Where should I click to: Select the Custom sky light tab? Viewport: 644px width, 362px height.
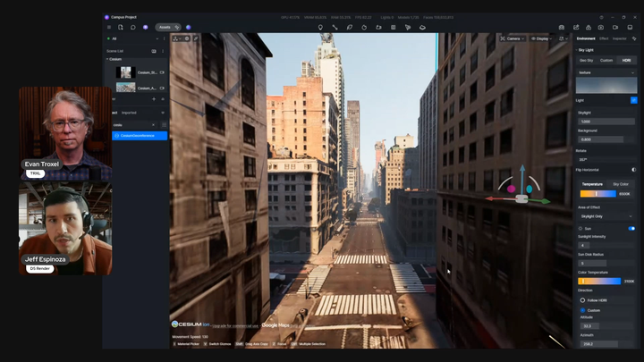(606, 61)
